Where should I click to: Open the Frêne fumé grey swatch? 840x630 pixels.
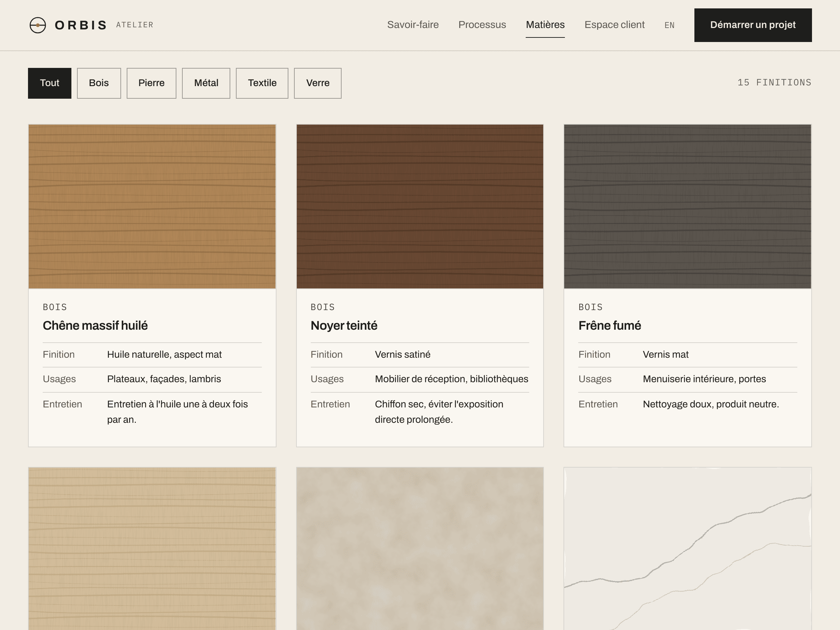(687, 206)
